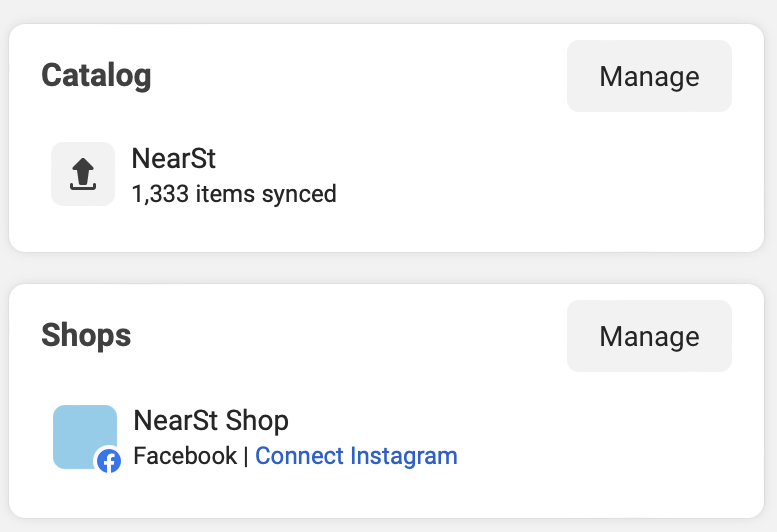Click the NearSt Shop title
This screenshot has height=532, width=777.
point(211,420)
